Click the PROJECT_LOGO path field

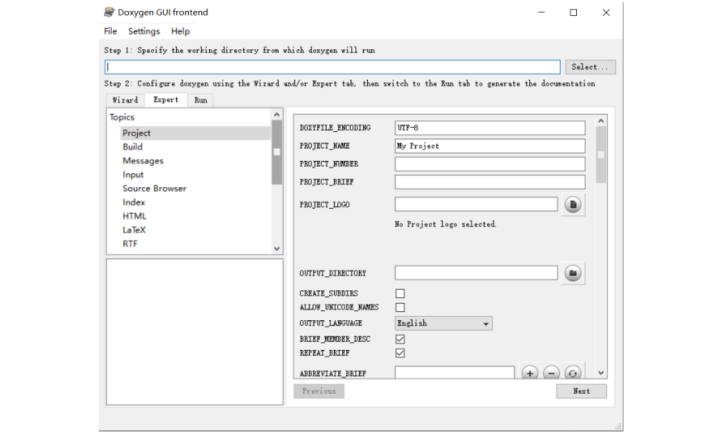click(x=476, y=204)
